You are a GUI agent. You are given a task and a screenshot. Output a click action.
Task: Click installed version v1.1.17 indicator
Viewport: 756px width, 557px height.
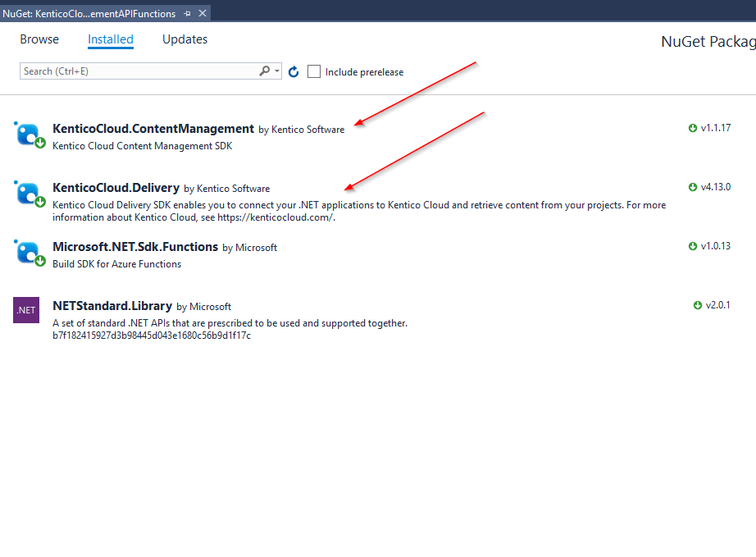710,128
